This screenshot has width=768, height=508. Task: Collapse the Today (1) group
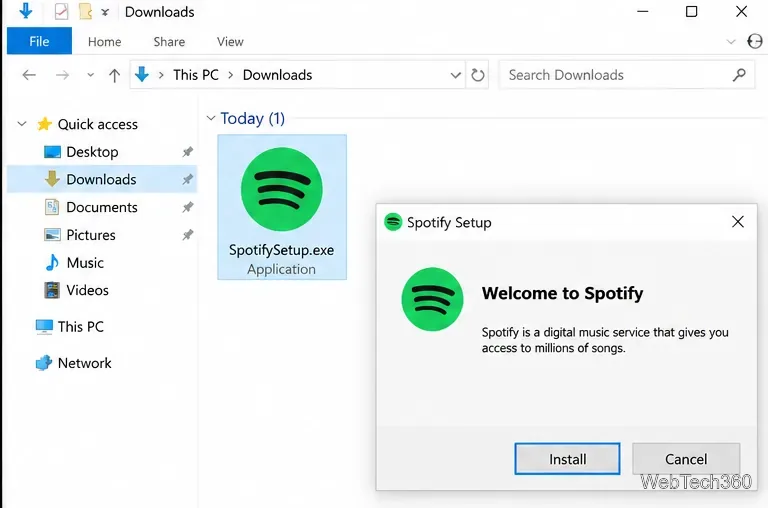[x=211, y=118]
